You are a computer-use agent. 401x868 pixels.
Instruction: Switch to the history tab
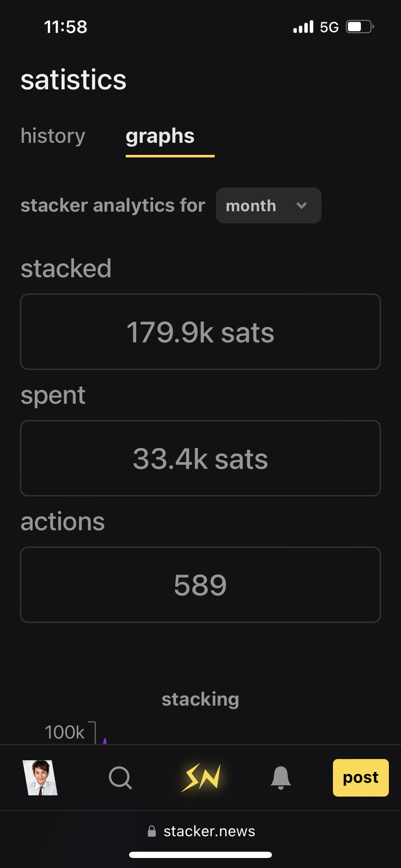pyautogui.click(x=53, y=136)
